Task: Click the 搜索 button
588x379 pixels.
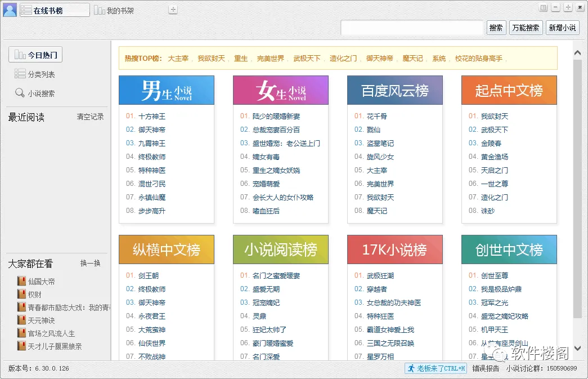Action: (x=496, y=28)
